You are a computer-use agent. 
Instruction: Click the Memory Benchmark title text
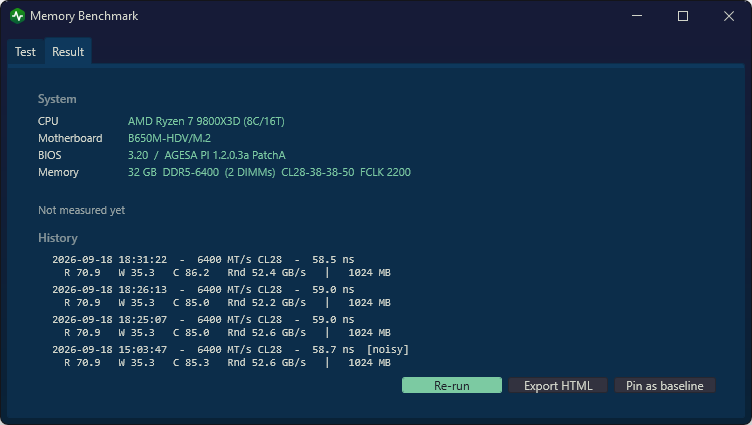click(84, 16)
